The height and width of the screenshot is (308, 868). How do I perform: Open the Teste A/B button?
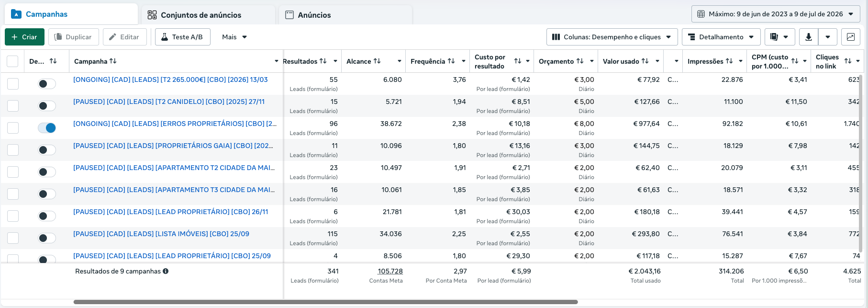[183, 37]
